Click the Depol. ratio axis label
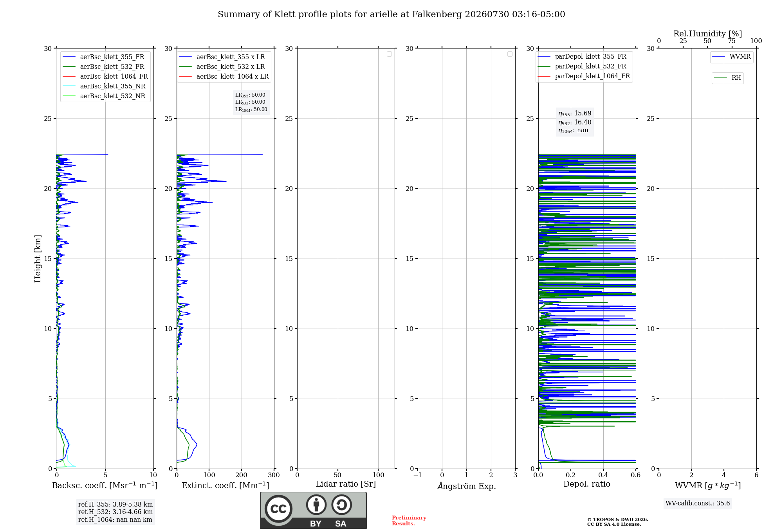The width and height of the screenshot is (783, 532). pyautogui.click(x=587, y=484)
